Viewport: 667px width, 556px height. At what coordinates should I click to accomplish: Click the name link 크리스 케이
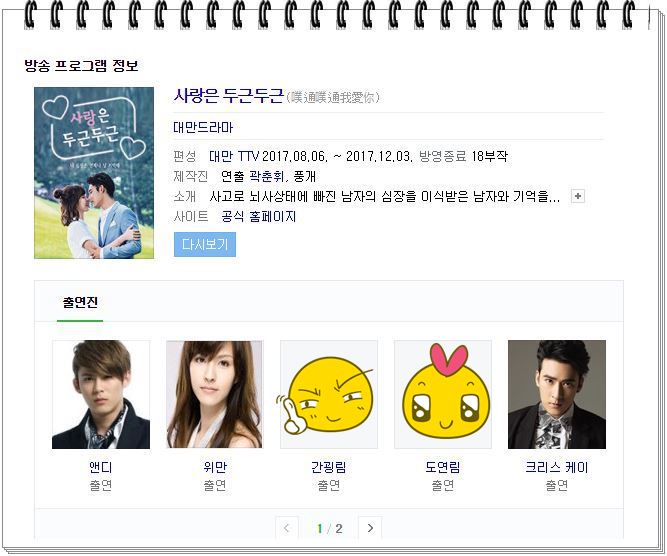557,467
